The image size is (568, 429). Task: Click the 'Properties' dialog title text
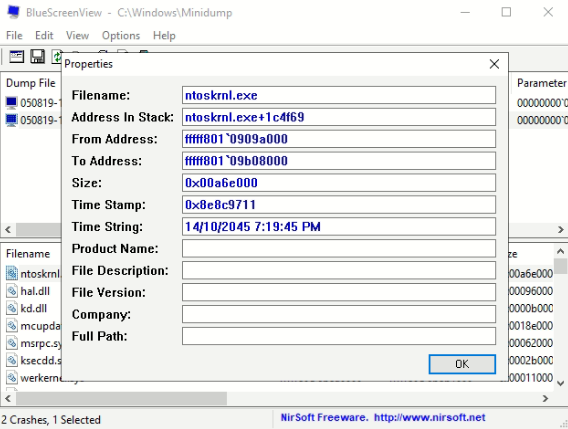88,64
